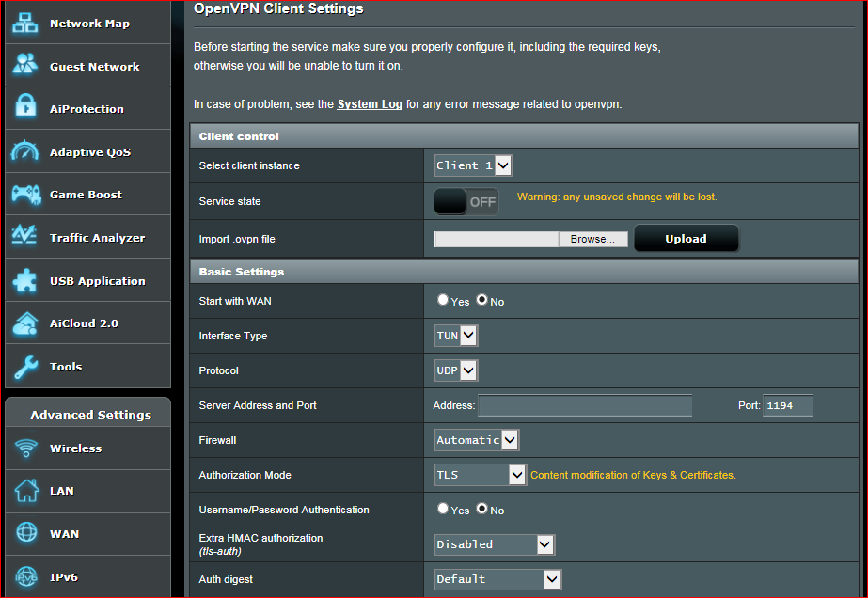Click the Tools wrench icon
The height and width of the screenshot is (598, 868).
(x=25, y=367)
